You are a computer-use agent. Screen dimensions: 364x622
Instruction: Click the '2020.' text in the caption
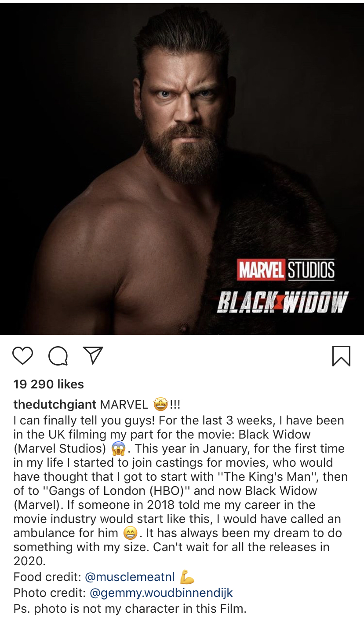click(x=29, y=561)
